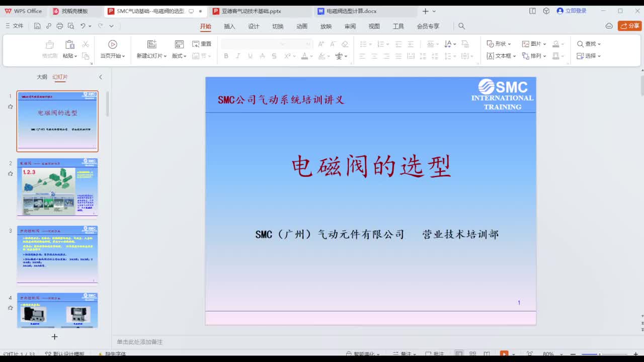Click the Cut scissors icon
This screenshot has width=644, height=362.
(86, 44)
